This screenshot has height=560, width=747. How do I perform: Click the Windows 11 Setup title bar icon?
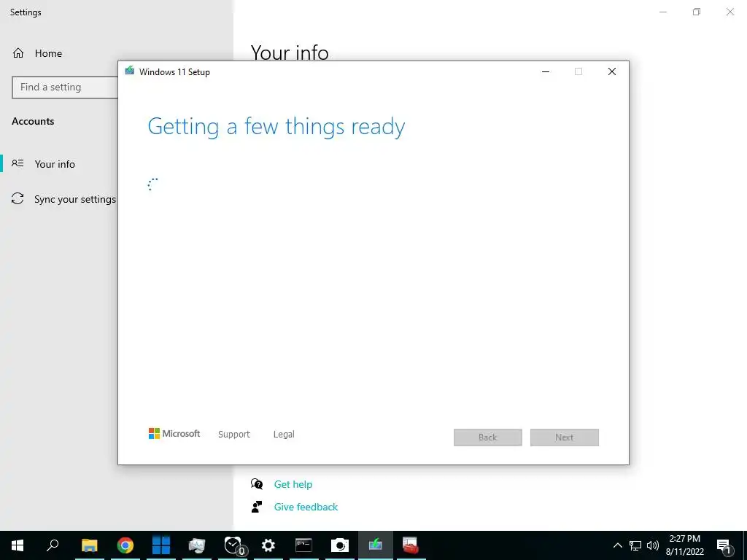pos(129,71)
